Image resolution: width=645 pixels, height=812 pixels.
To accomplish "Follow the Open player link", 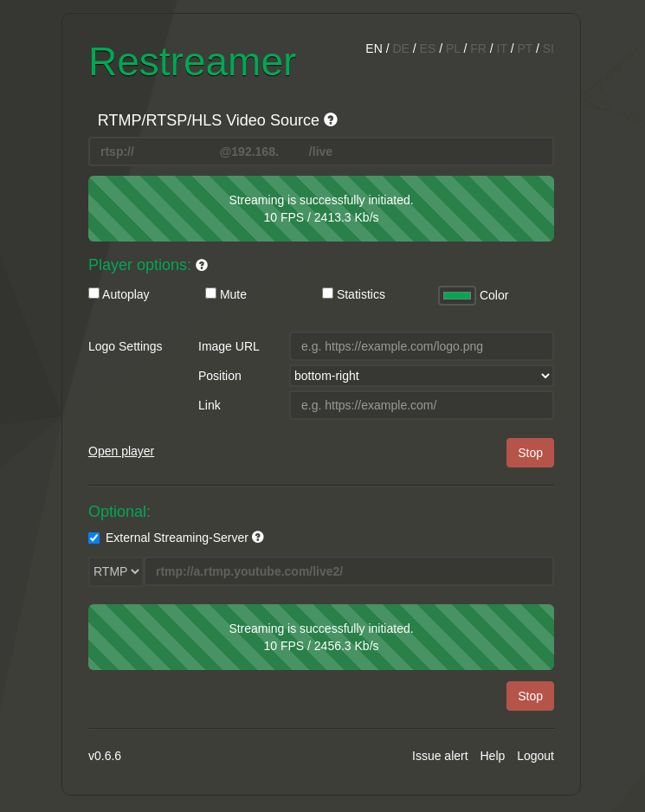I will pos(121,451).
